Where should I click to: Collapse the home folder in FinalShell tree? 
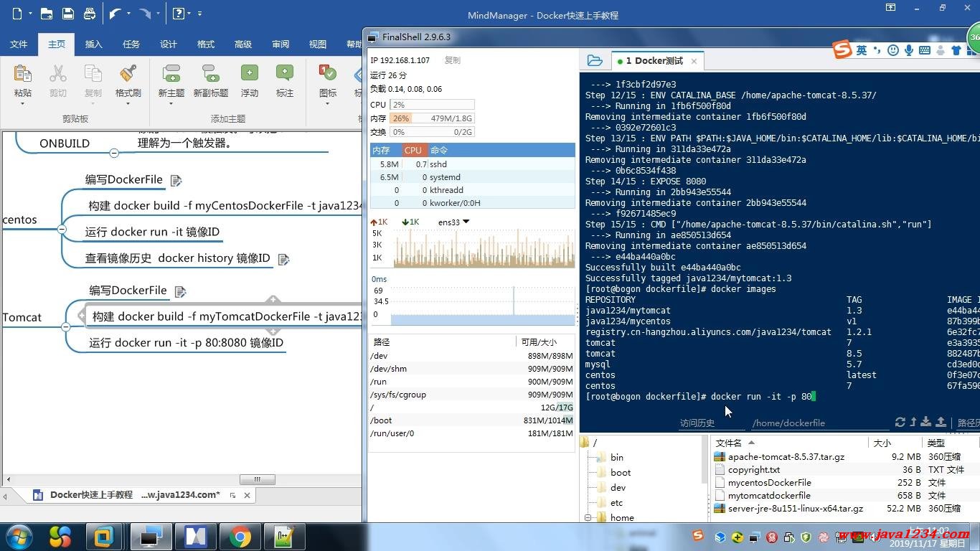click(588, 517)
